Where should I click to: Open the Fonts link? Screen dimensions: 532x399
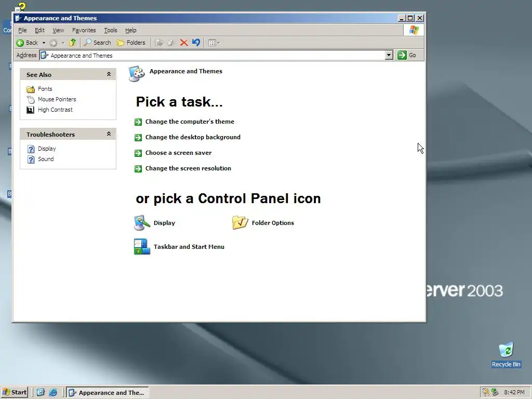(x=45, y=89)
